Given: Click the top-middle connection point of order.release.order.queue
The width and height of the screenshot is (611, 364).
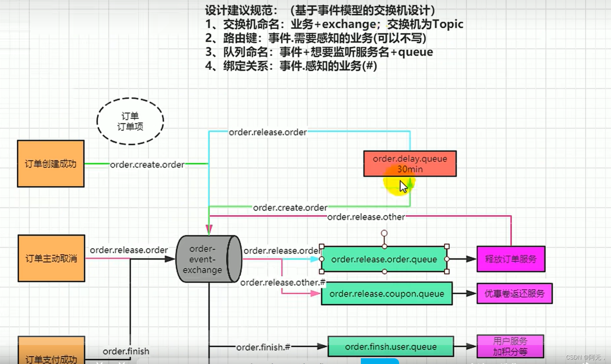Looking at the screenshot, I should [x=384, y=246].
